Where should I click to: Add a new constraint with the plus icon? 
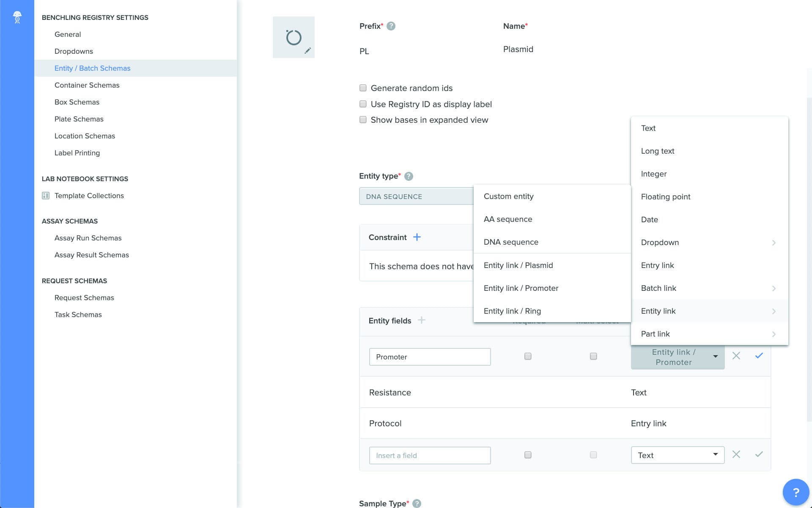pyautogui.click(x=417, y=237)
